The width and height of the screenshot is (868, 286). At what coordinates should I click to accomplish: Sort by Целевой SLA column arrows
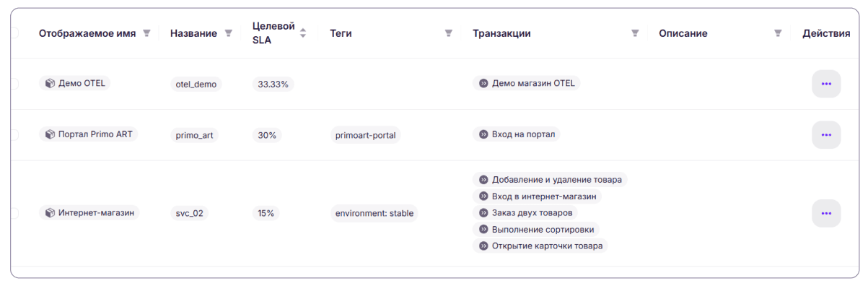[x=303, y=33]
